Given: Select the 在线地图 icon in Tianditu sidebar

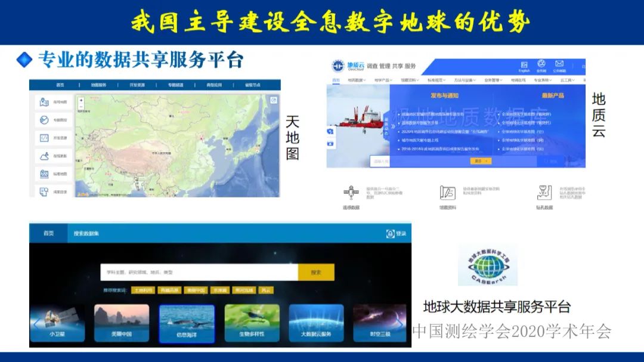Looking at the screenshot, I should 44,101.
